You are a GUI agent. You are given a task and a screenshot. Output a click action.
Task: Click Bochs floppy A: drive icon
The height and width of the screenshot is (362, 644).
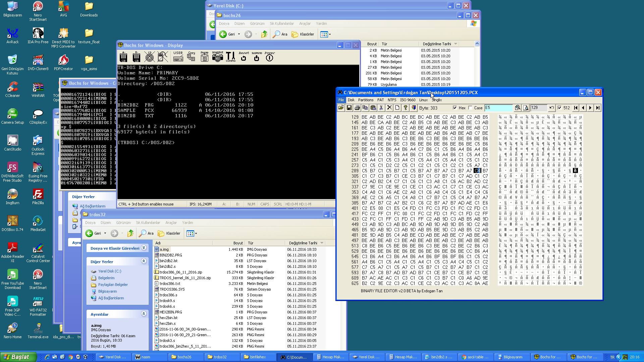tap(123, 57)
